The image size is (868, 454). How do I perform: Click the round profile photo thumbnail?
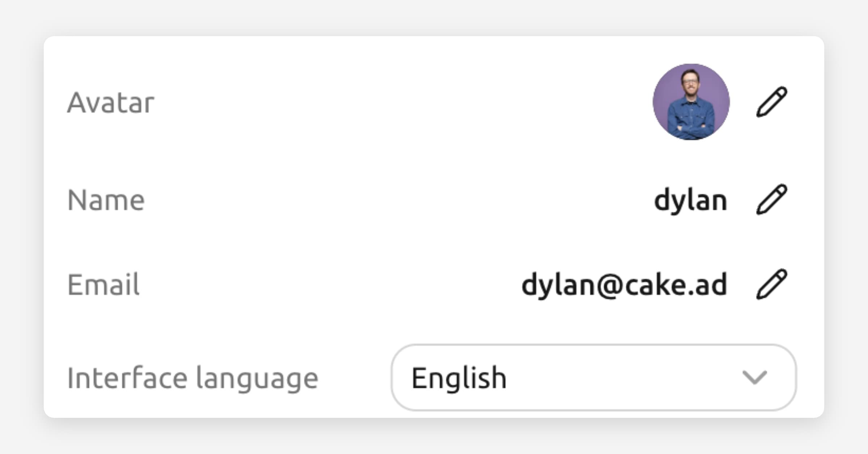coord(691,102)
